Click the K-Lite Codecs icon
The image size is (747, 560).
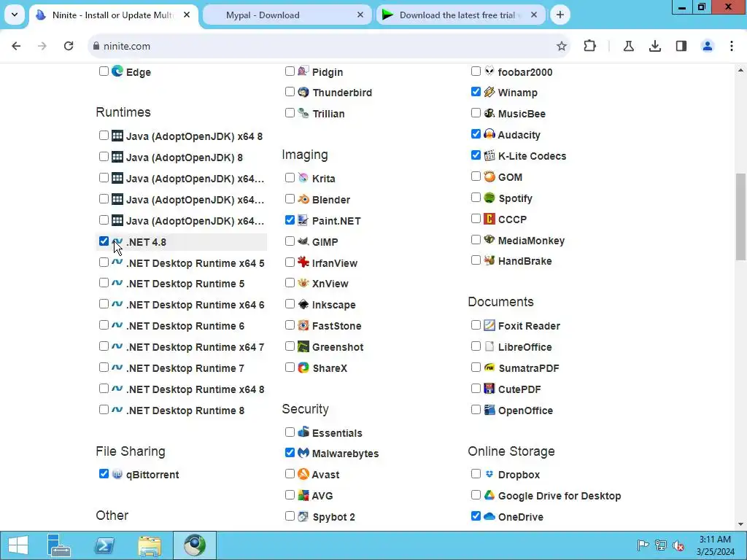489,155
